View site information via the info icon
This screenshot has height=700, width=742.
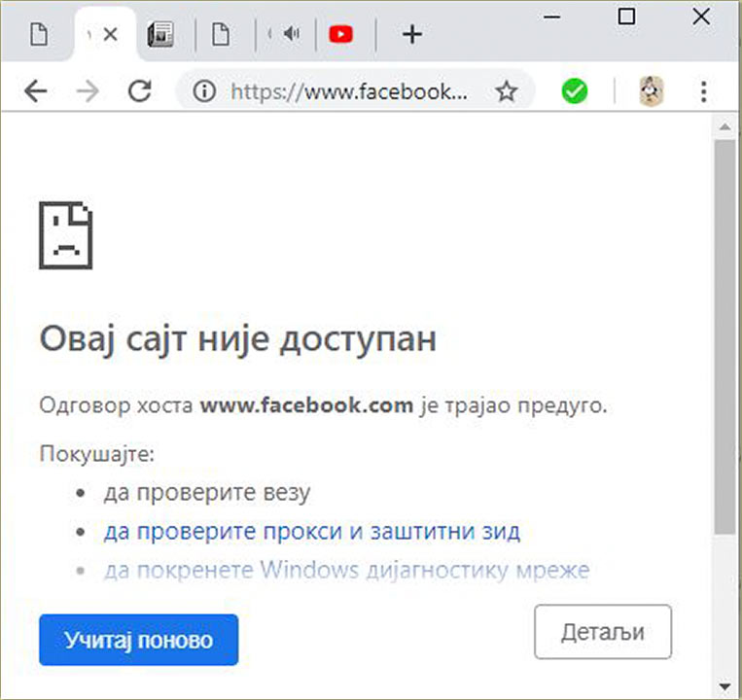click(x=203, y=91)
